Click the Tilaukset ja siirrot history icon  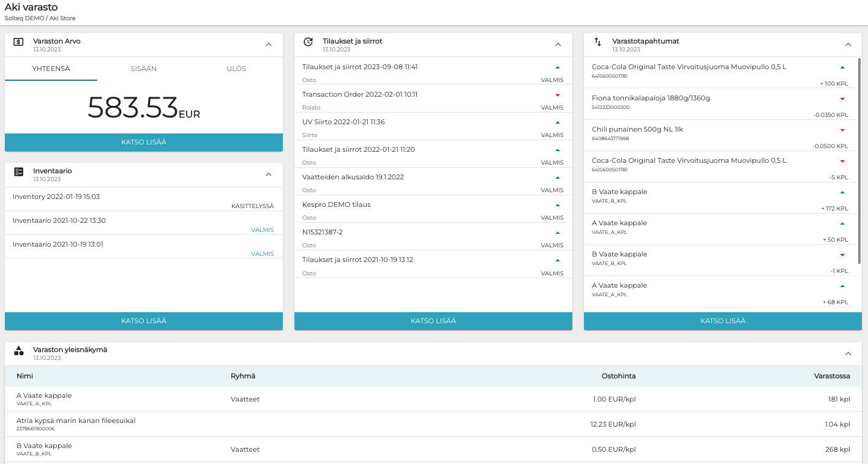pyautogui.click(x=309, y=42)
